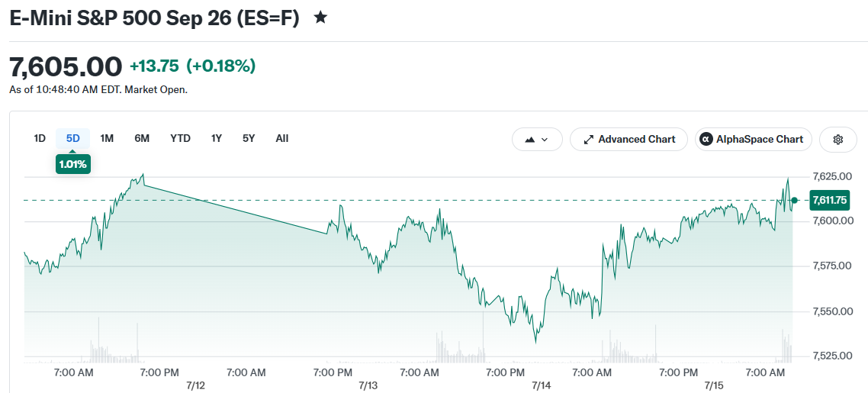Click the mountain chart type icon

(529, 140)
